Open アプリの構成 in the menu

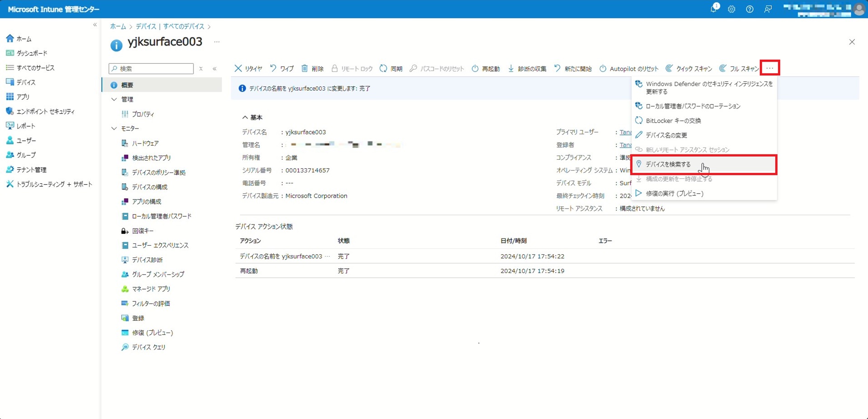pyautogui.click(x=142, y=202)
